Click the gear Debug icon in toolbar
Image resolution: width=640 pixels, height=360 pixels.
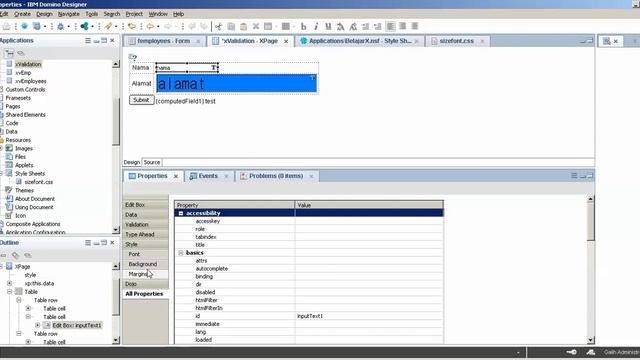pyautogui.click(x=60, y=27)
